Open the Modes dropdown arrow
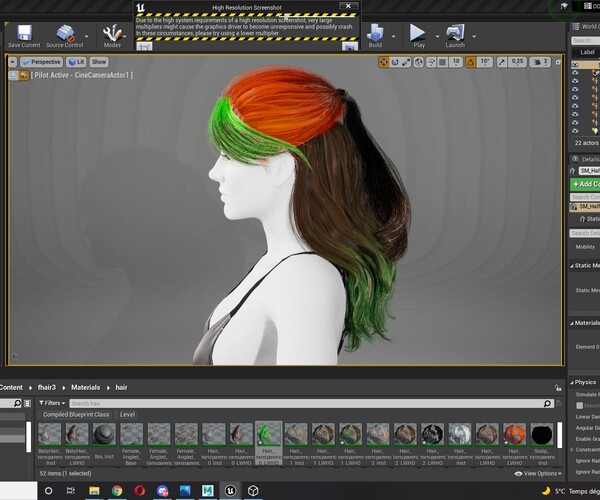 [x=125, y=37]
